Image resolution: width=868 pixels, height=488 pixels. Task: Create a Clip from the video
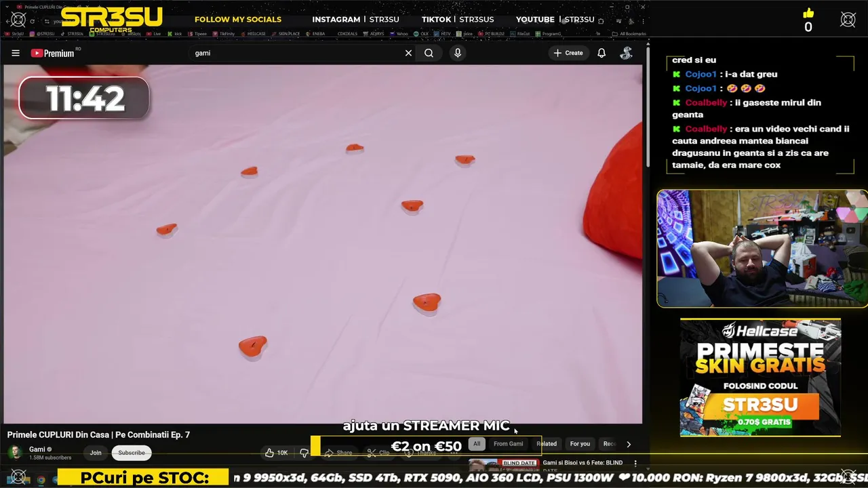click(x=378, y=453)
